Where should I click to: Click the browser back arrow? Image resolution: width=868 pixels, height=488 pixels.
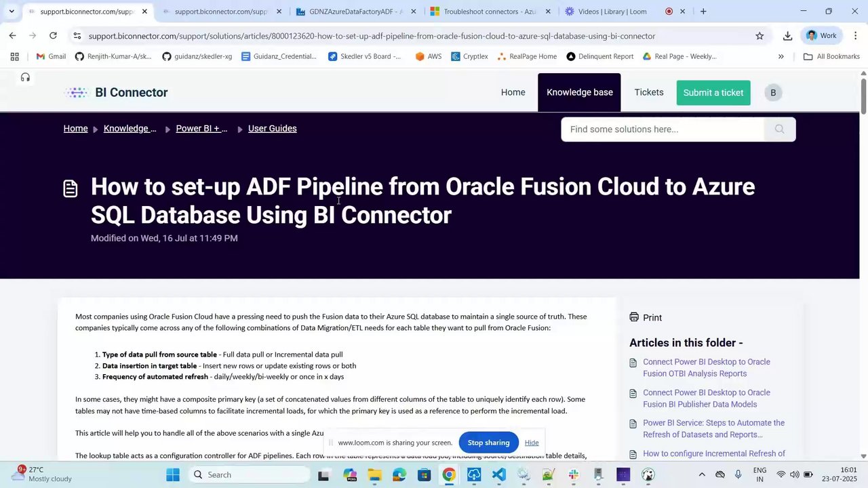pos(12,35)
